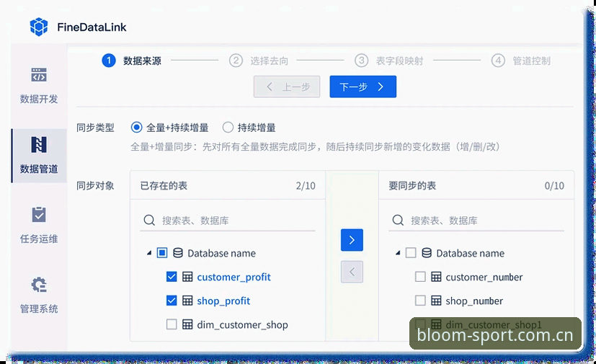The image size is (596, 364).
Task: Click the 下一步 next button
Action: pyautogui.click(x=363, y=86)
